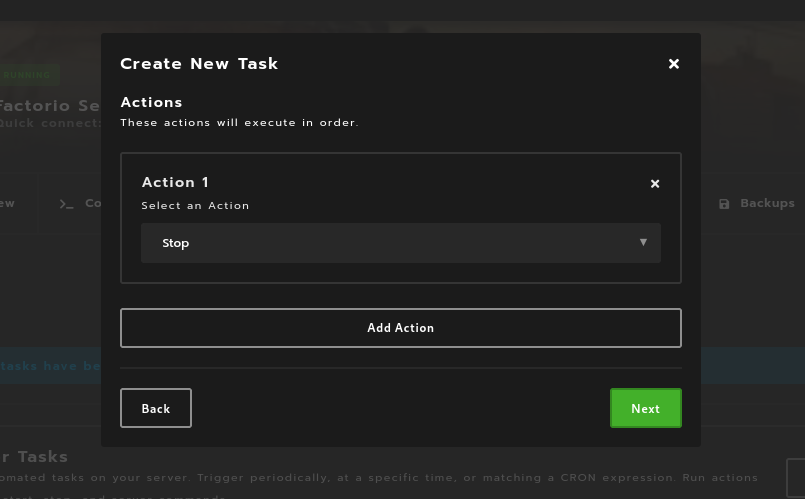Go back with the Back button
Image resolution: width=805 pixels, height=499 pixels.
pyautogui.click(x=156, y=408)
